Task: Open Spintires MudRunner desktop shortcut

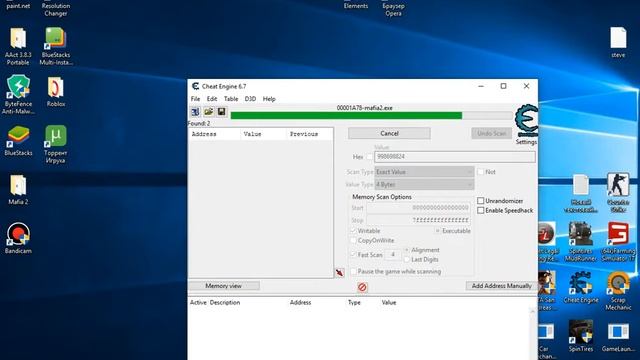Action: [x=580, y=242]
